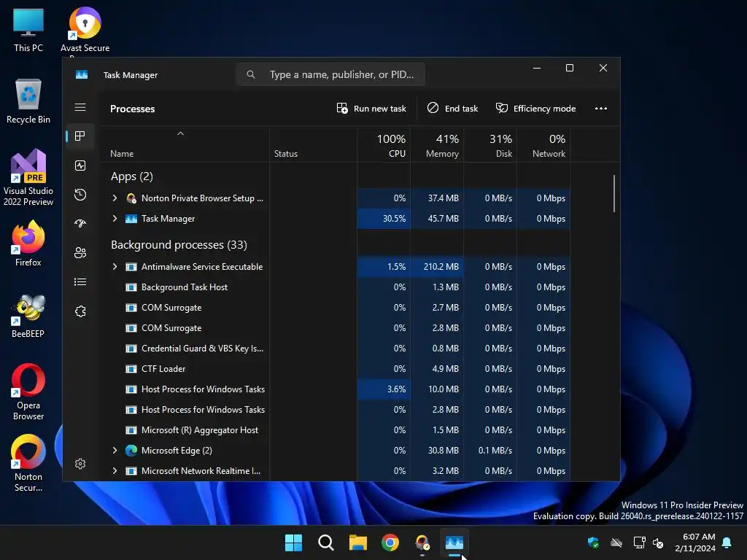The image size is (747, 560).
Task: Expand Microsoft Edge (2) process group
Action: click(x=115, y=451)
